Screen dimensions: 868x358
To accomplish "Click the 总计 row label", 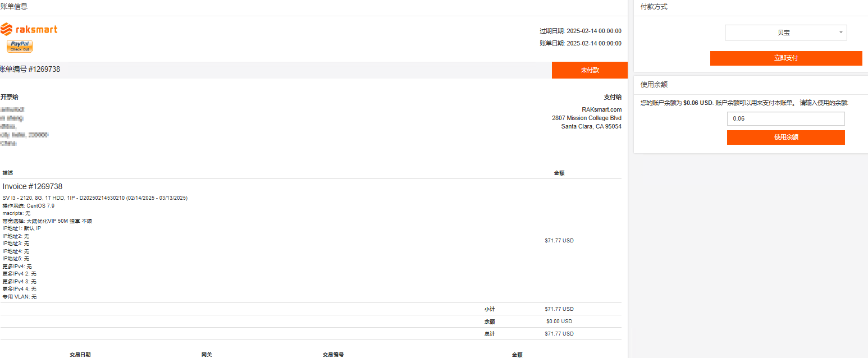I will (490, 334).
